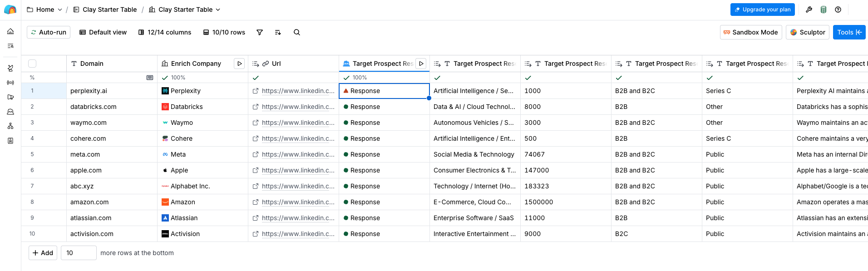Open the help question mark icon
This screenshot has height=271, width=868.
pos(838,10)
